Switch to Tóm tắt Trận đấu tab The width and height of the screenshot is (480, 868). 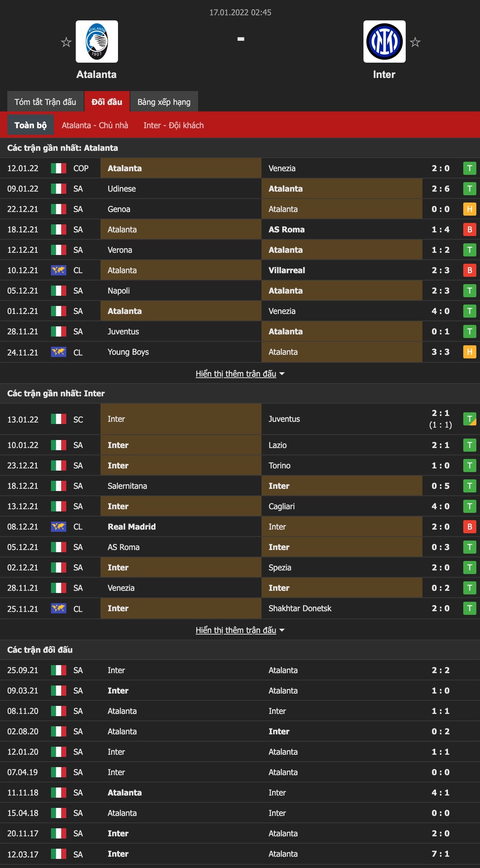tap(46, 102)
